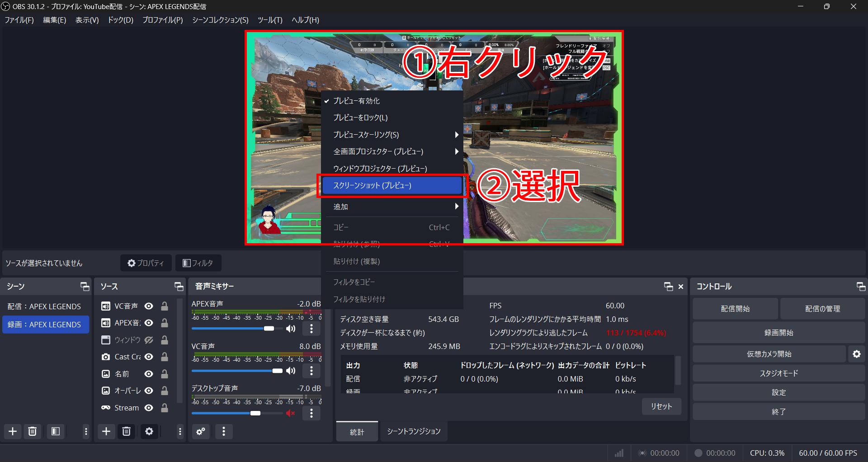Viewport: 868px width, 462px height.
Task: Delete selected scene with trash icon
Action: 32,431
